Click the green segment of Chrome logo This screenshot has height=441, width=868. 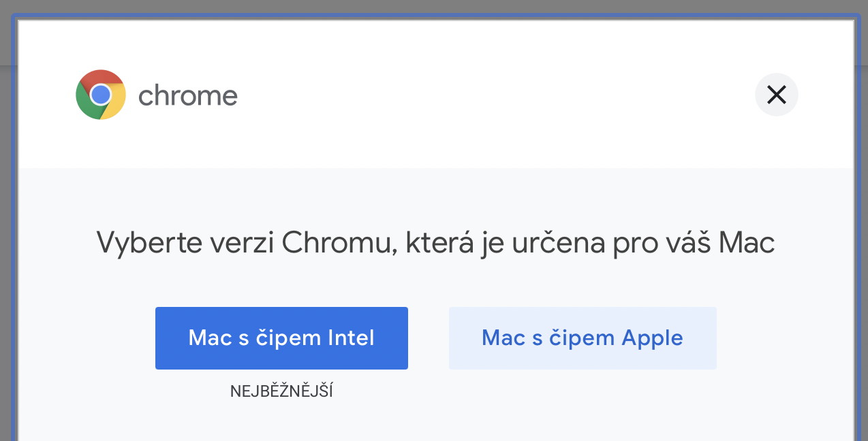coord(86,104)
